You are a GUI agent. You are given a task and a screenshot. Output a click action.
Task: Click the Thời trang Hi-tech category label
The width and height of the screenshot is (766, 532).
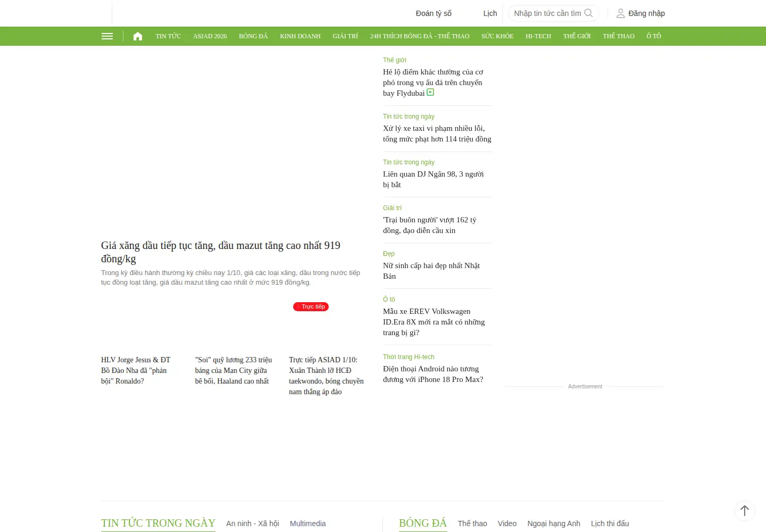point(409,357)
